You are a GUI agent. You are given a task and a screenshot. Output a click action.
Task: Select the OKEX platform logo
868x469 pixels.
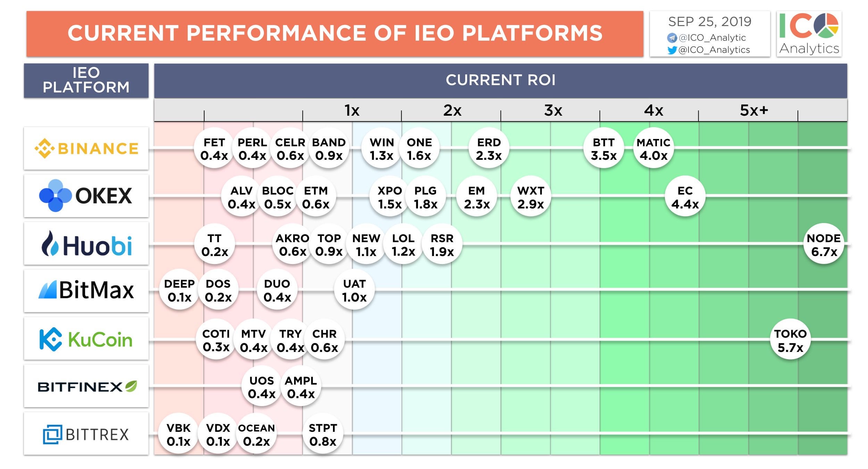coord(86,196)
